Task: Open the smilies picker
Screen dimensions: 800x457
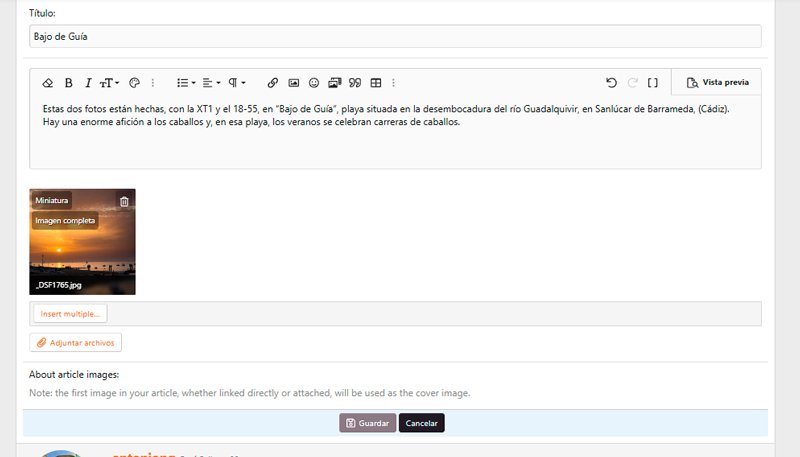Action: pyautogui.click(x=314, y=83)
